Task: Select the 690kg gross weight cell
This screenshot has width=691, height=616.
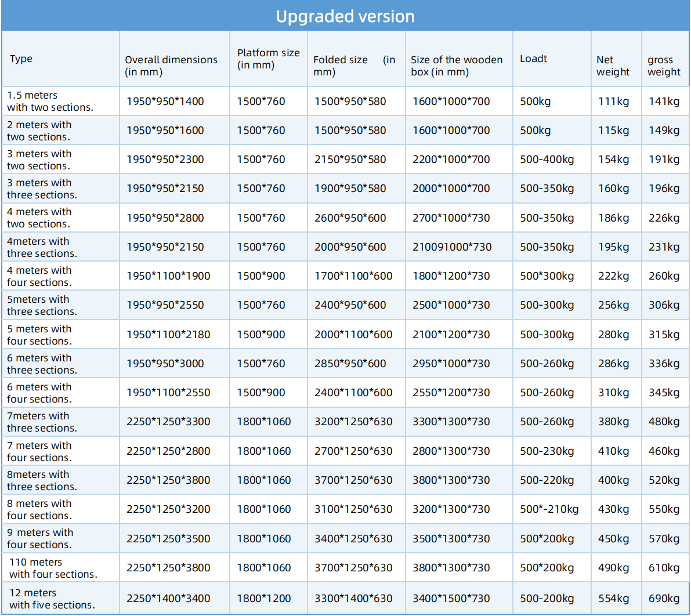Action: 664,598
